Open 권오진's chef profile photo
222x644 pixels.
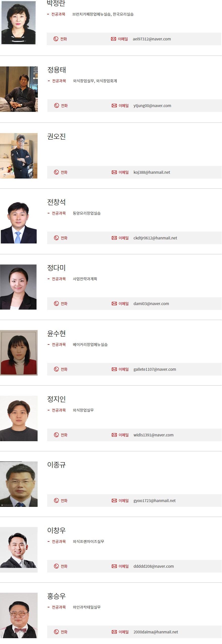[19, 156]
